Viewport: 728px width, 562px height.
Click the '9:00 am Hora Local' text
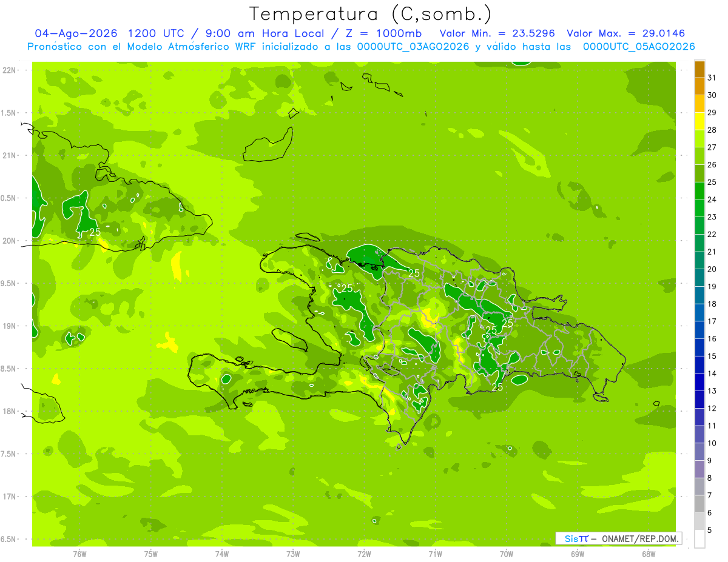tap(263, 33)
